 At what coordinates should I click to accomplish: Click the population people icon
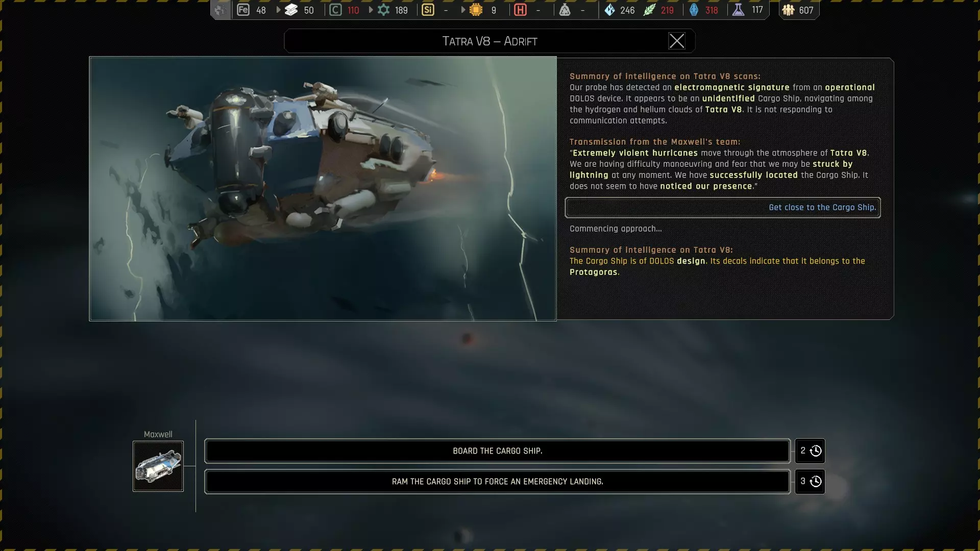point(788,10)
